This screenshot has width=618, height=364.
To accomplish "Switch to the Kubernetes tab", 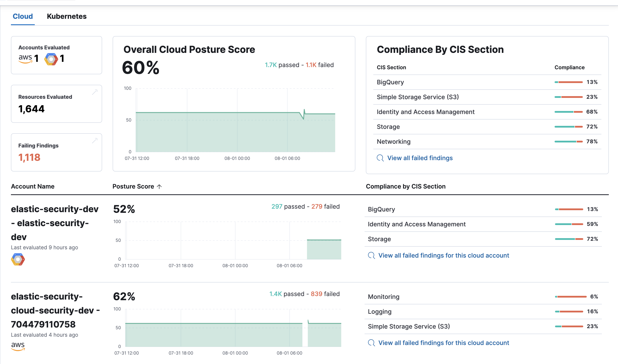I will coord(66,16).
